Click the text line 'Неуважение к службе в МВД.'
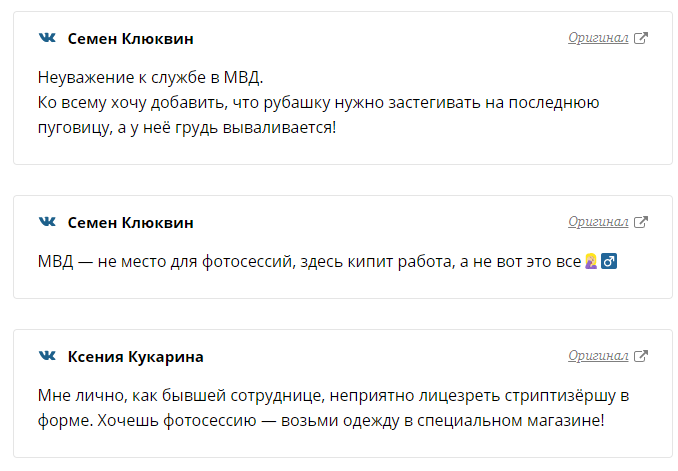Screen dimensions: 678x471 tap(150, 78)
